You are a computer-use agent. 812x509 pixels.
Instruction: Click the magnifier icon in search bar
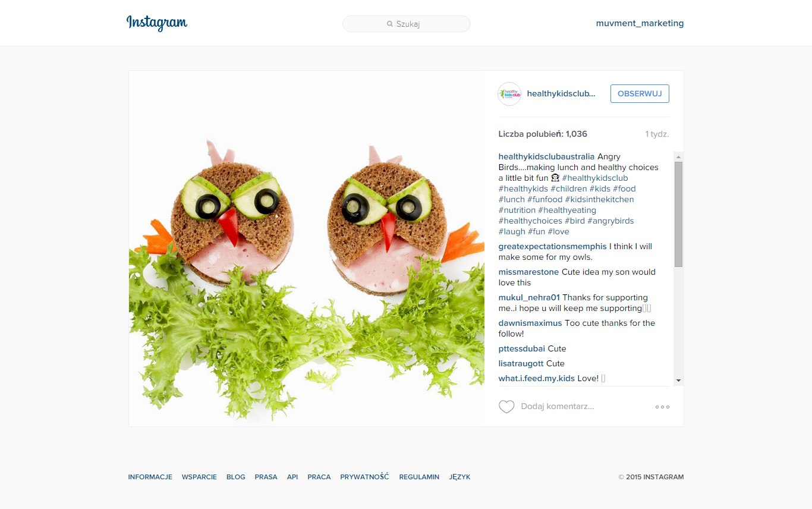point(390,24)
